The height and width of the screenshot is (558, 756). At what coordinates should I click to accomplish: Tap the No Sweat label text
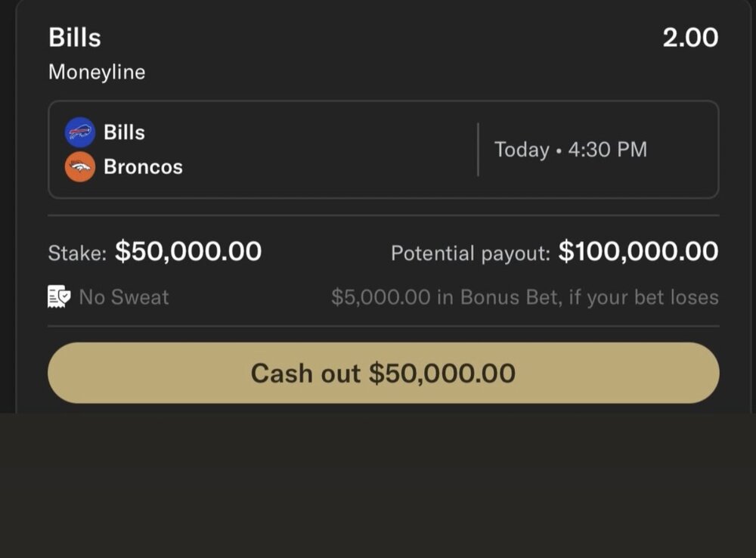[124, 297]
